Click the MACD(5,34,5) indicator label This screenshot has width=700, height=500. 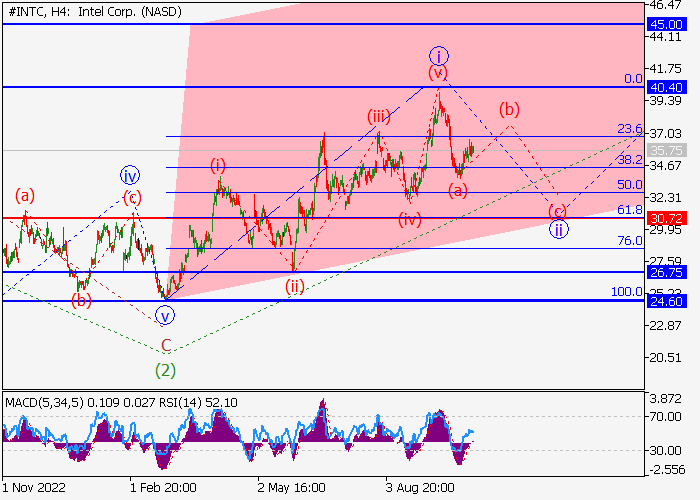(45, 403)
